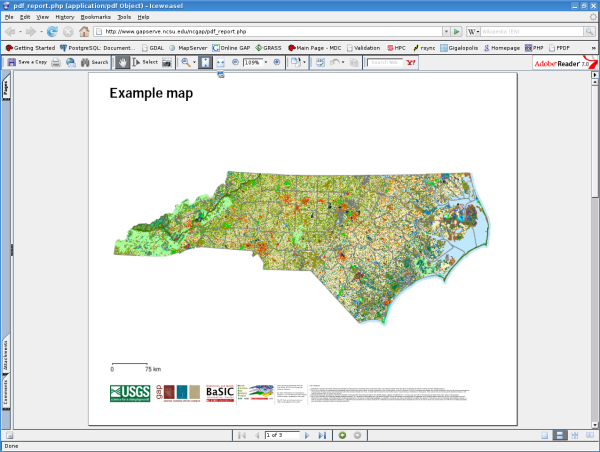Open the File menu
The width and height of the screenshot is (600, 452).
tap(9, 17)
